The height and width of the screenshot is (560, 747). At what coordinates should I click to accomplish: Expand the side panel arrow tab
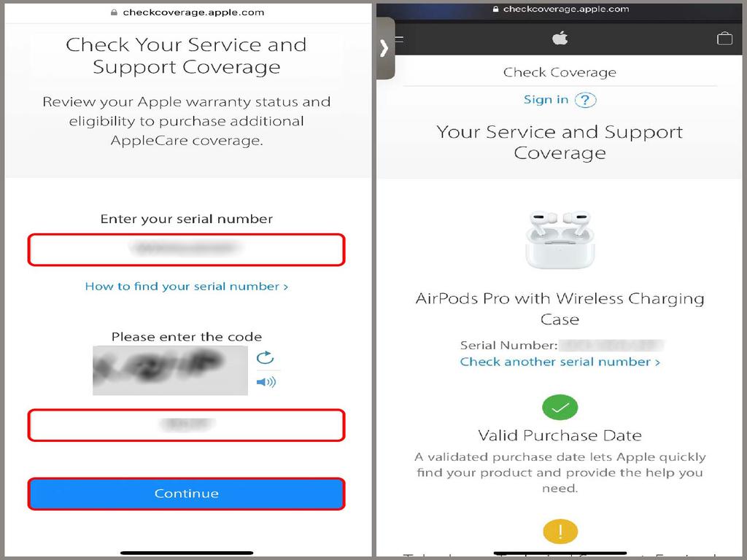coord(385,48)
